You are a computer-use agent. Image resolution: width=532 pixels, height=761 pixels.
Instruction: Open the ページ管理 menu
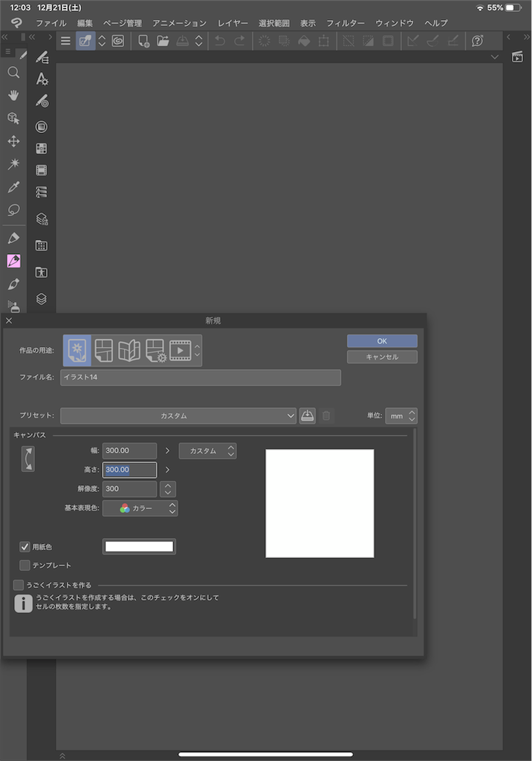point(123,23)
